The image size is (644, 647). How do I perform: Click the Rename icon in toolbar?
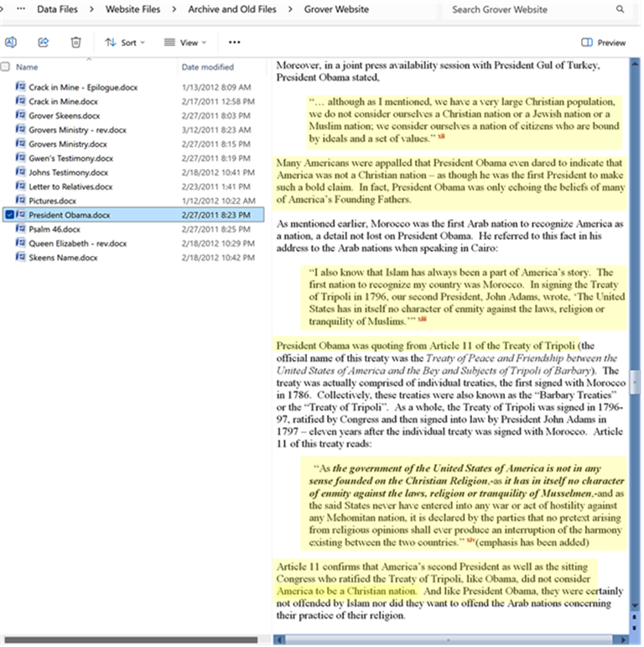pyautogui.click(x=11, y=42)
